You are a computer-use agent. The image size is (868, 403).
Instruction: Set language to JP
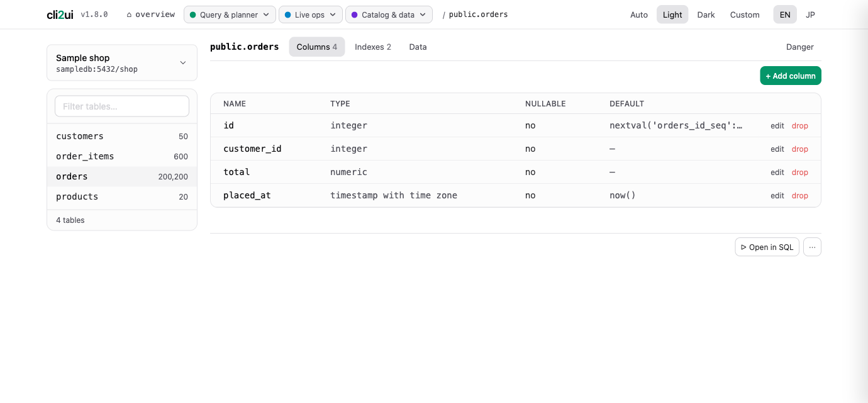click(x=810, y=14)
